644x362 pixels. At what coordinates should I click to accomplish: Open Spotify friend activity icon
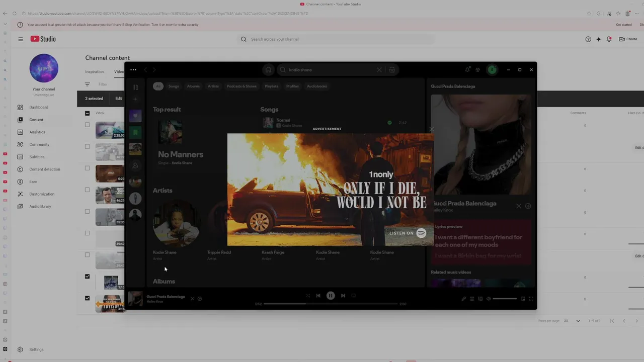click(x=478, y=70)
